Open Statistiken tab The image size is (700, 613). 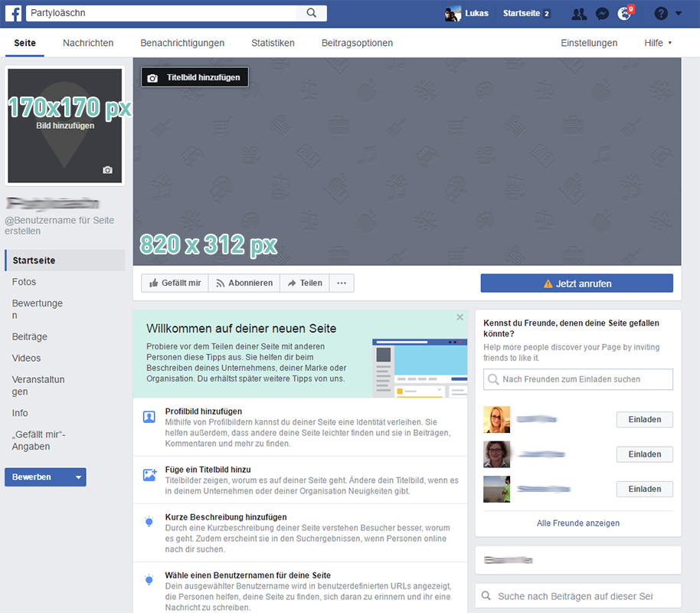pyautogui.click(x=273, y=43)
